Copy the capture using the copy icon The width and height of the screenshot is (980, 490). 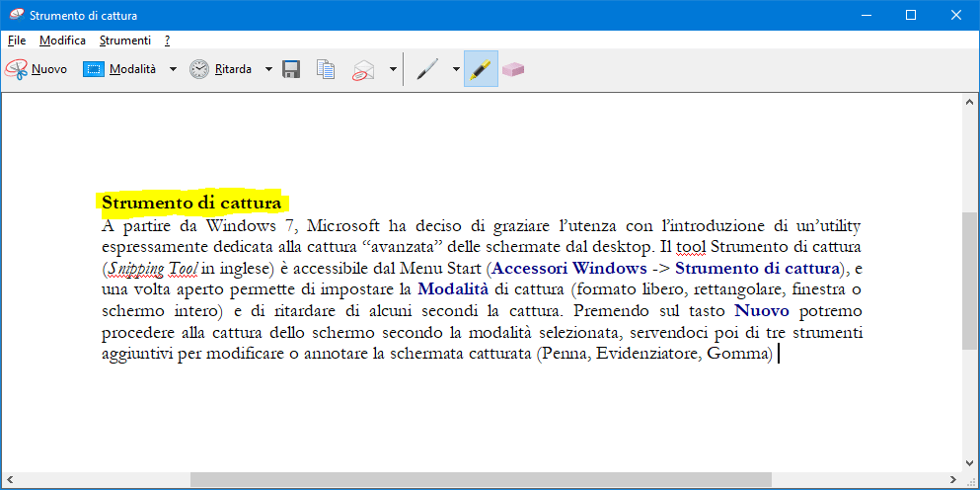click(326, 69)
